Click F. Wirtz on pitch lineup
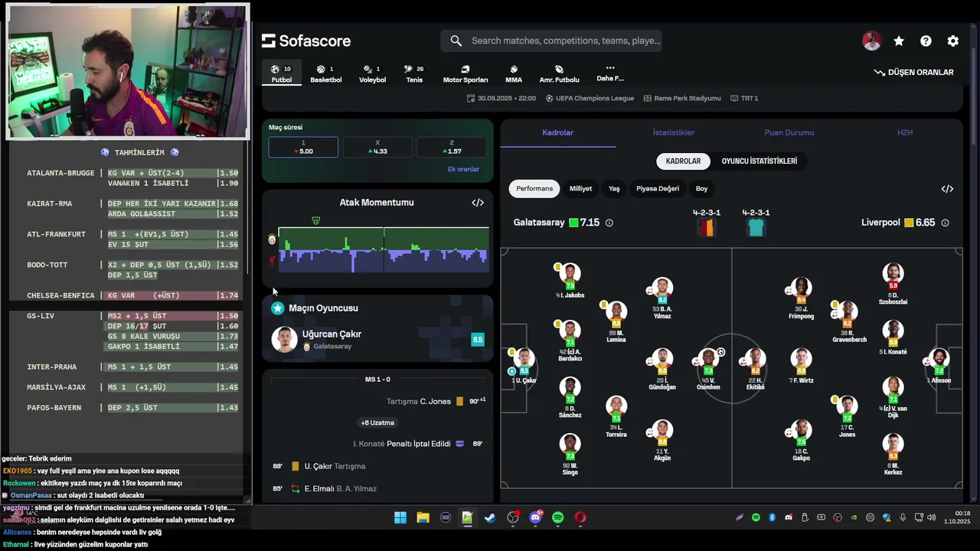Image resolution: width=980 pixels, height=551 pixels. pos(801,366)
